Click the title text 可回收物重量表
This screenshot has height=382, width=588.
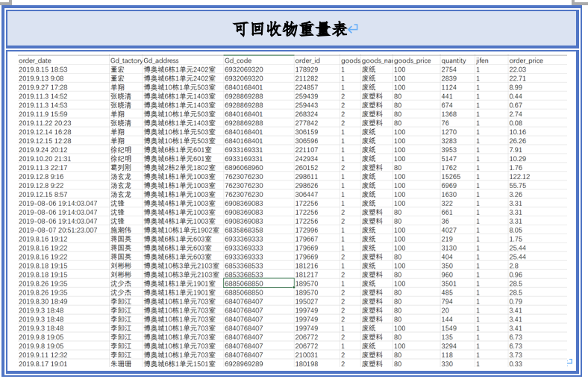pyautogui.click(x=290, y=29)
